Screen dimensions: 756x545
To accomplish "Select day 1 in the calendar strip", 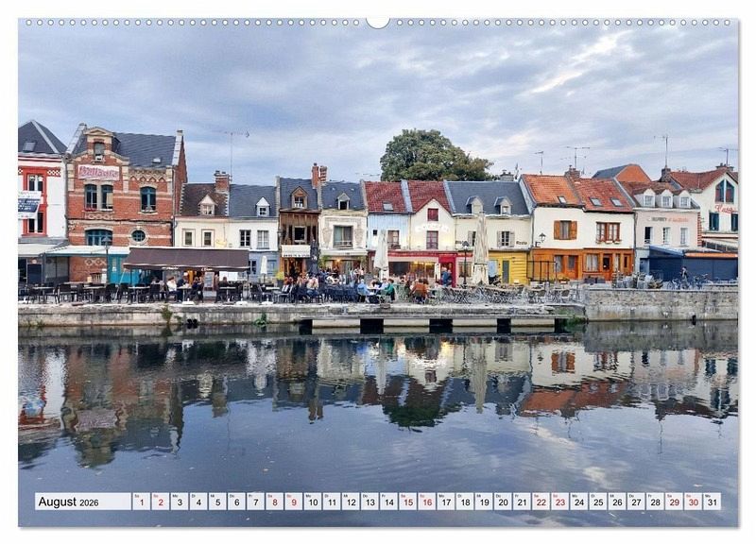I will 141,502.
